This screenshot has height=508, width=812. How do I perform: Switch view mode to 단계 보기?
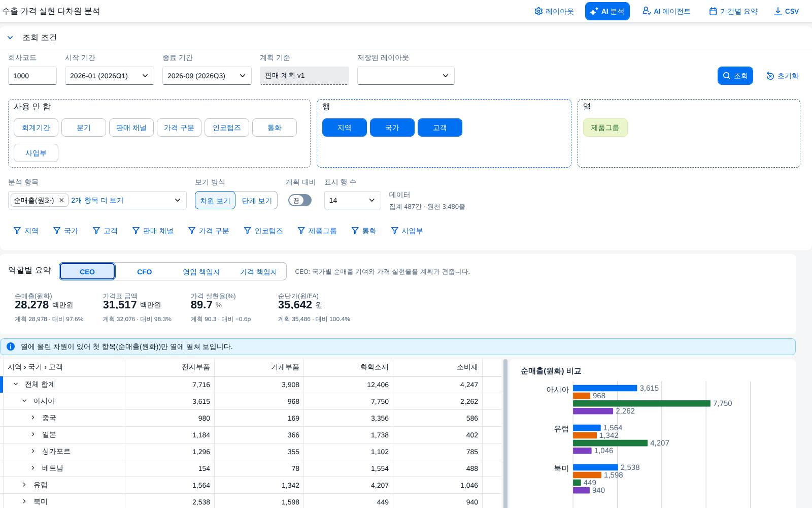coord(257,201)
